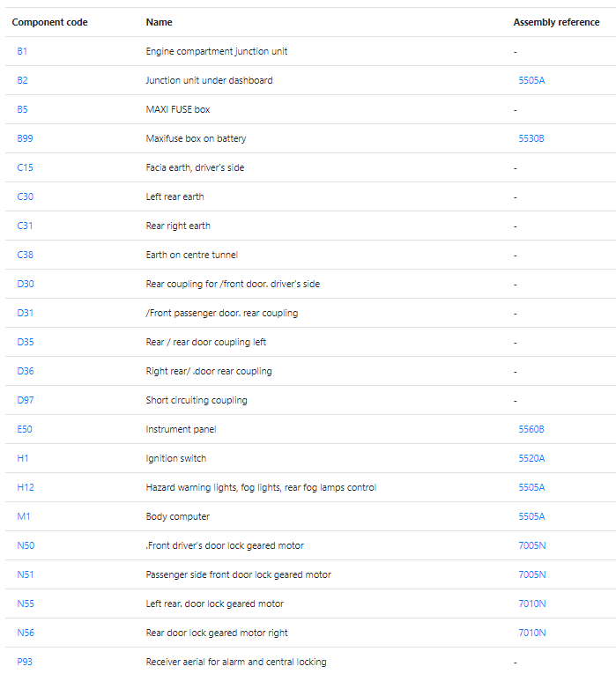Open the P93 component link
This screenshot has height=674, width=616.
click(x=25, y=662)
